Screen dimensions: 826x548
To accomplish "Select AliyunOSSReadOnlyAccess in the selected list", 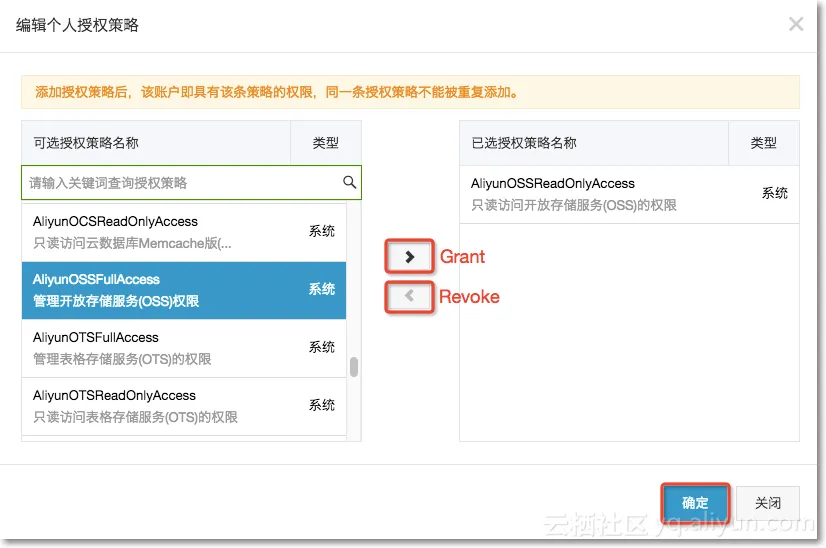I will (x=629, y=194).
